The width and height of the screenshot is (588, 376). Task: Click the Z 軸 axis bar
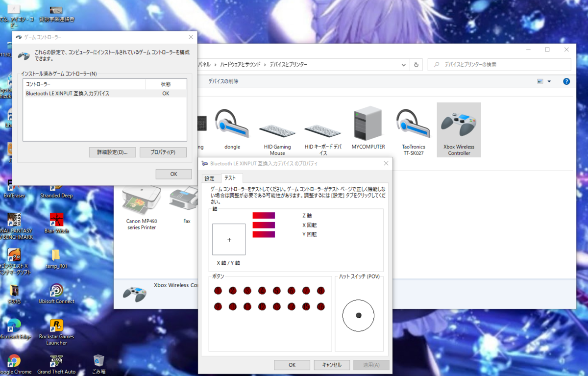coord(264,215)
